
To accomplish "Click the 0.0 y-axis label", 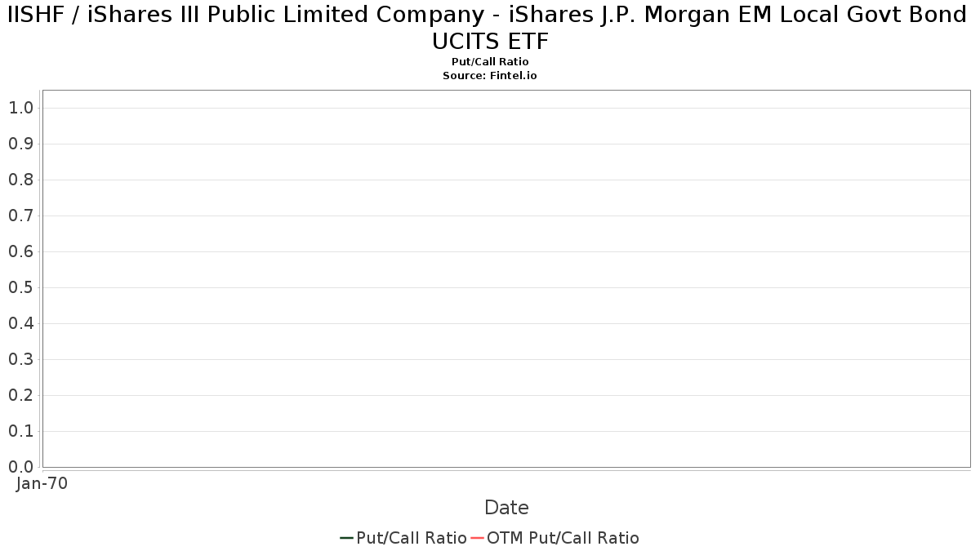I will pos(20,467).
